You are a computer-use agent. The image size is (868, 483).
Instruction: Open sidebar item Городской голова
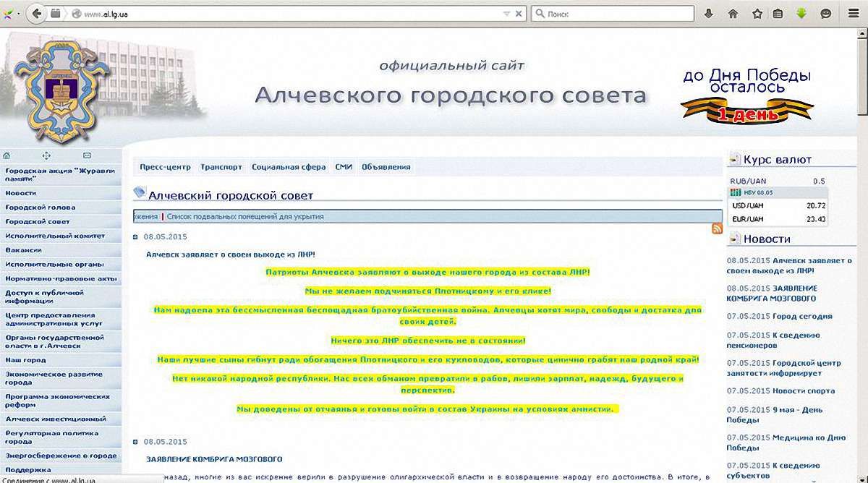(60, 208)
